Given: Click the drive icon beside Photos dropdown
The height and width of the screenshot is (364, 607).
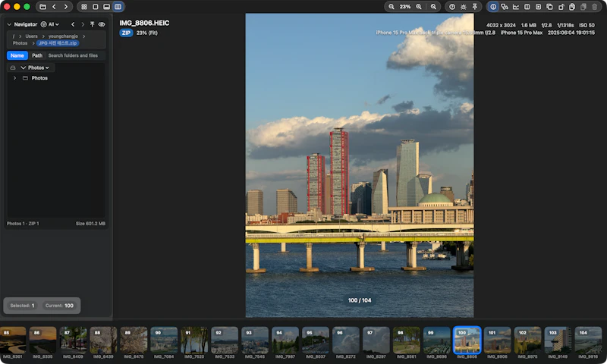Looking at the screenshot, I should 13,67.
